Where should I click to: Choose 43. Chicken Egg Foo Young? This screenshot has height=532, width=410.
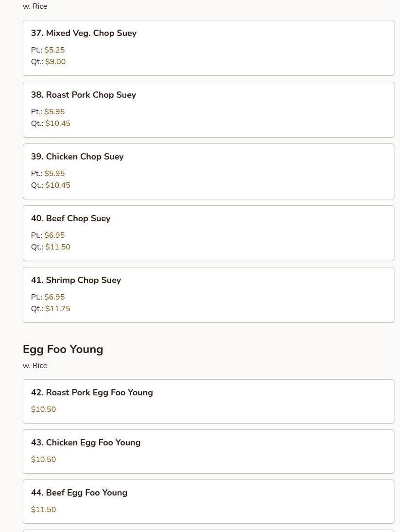coord(208,452)
